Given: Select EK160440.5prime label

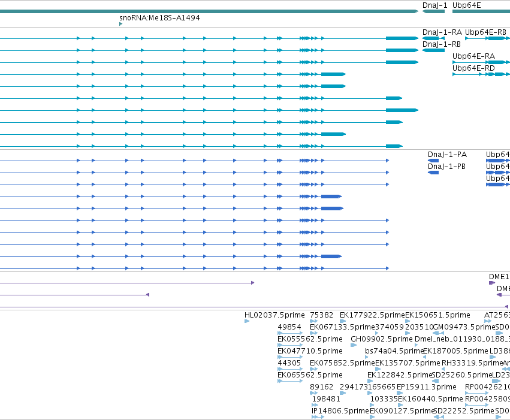Looking at the screenshot, I should pyautogui.click(x=430, y=399).
